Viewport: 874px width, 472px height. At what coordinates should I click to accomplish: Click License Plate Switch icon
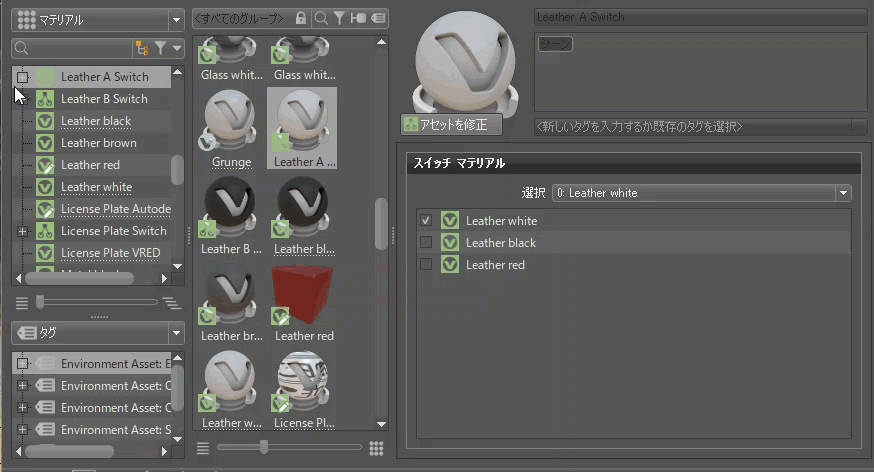[x=45, y=231]
